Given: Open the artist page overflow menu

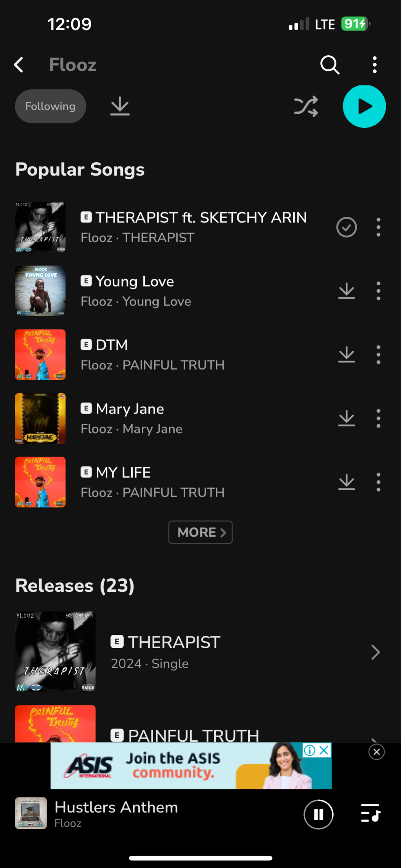Looking at the screenshot, I should (375, 65).
